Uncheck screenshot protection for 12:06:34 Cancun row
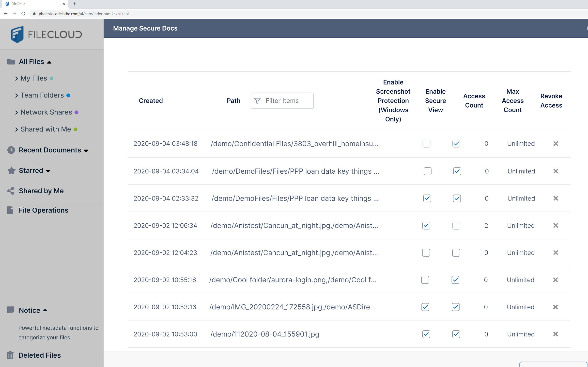This screenshot has height=367, width=588. [x=426, y=226]
